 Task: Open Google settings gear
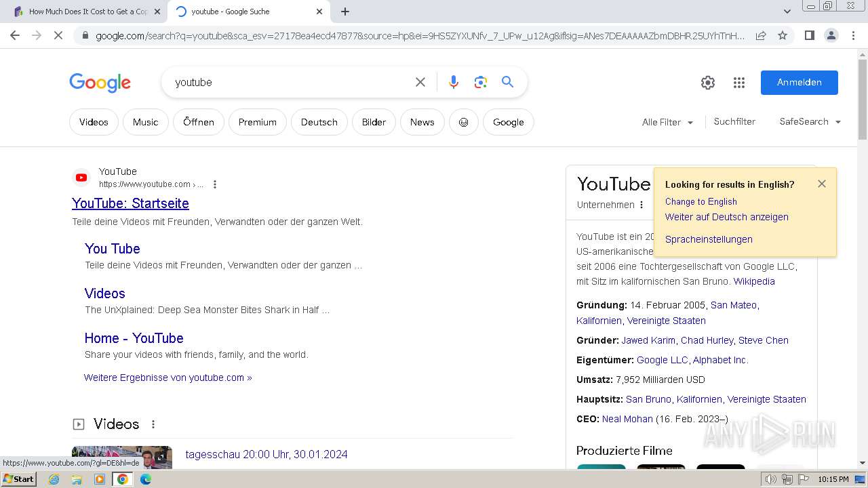pos(708,83)
